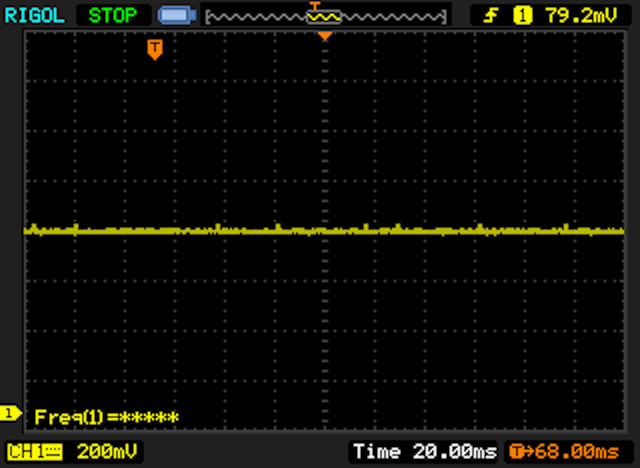The width and height of the screenshot is (640, 468).
Task: Click the rising edge trigger icon
Action: pos(491,16)
